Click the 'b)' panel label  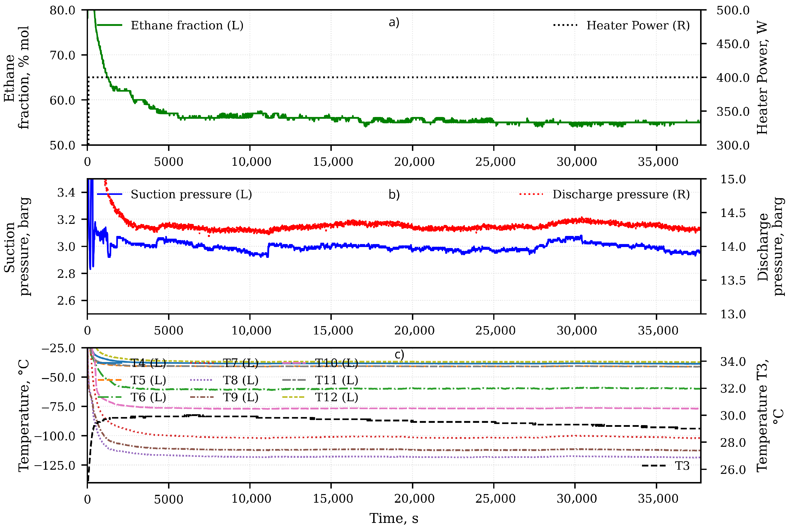coord(394,195)
